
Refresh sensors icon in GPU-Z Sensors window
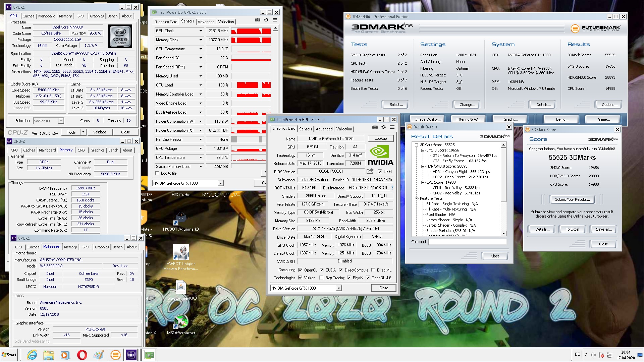point(266,20)
